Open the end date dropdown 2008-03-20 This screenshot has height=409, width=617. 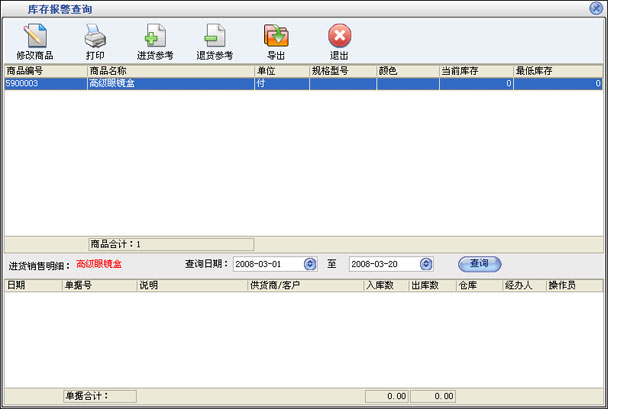point(426,264)
